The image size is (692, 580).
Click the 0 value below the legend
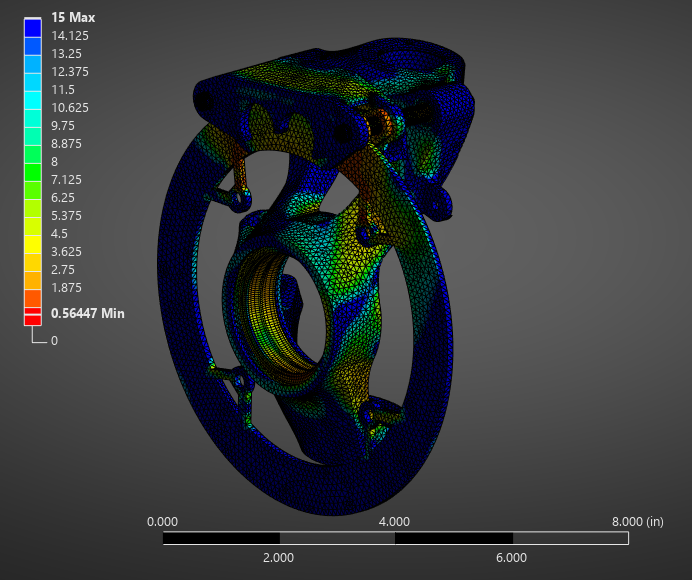pyautogui.click(x=54, y=341)
